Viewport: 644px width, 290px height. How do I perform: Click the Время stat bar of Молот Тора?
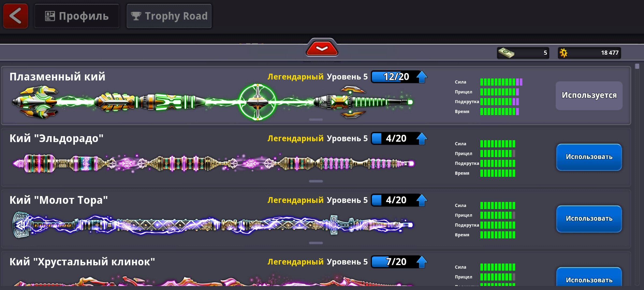pos(498,235)
